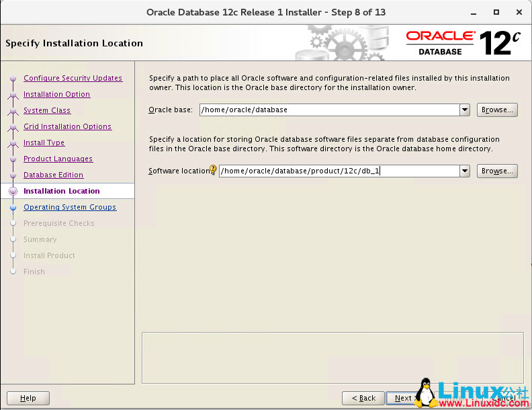This screenshot has width=532, height=410.
Task: Select the current Installation Location step
Action: (x=62, y=191)
